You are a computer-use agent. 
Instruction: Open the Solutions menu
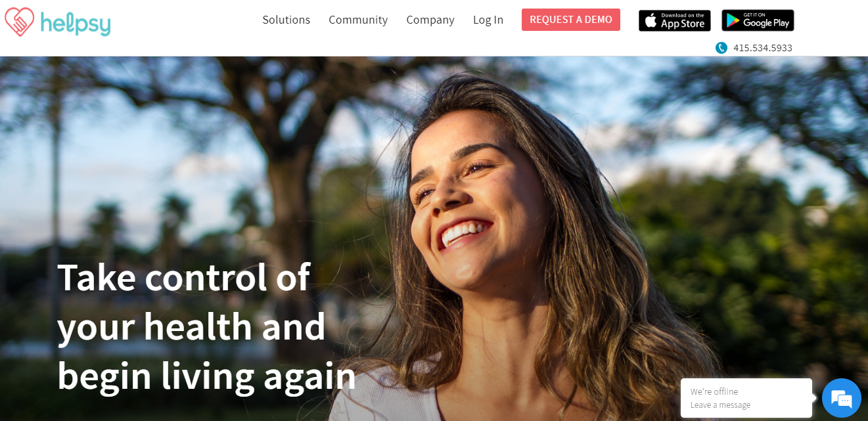pos(286,20)
